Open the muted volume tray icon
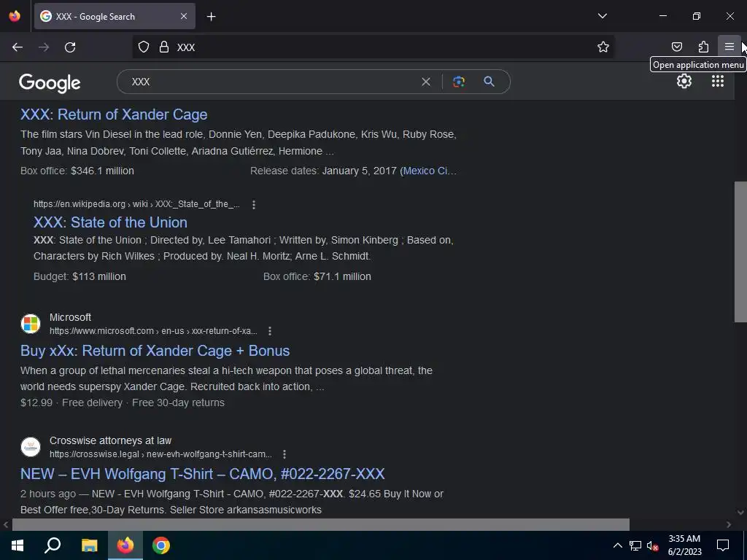The height and width of the screenshot is (560, 747). pyautogui.click(x=652, y=545)
